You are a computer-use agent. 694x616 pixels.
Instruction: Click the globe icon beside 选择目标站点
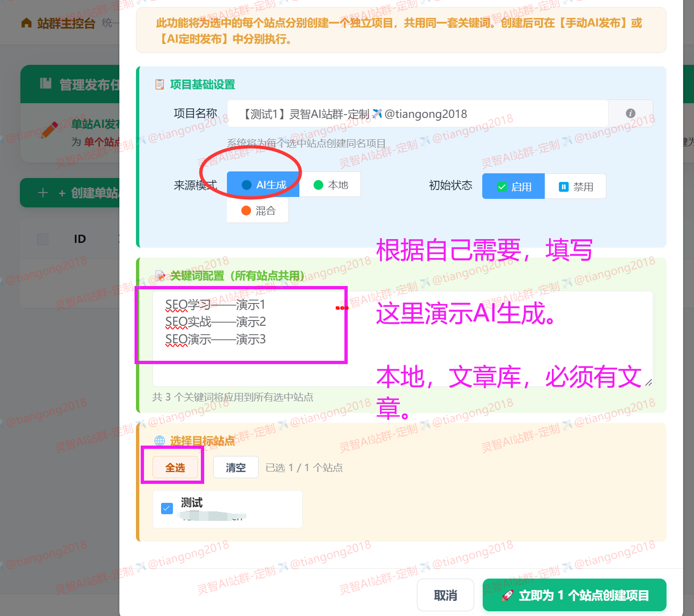(160, 440)
